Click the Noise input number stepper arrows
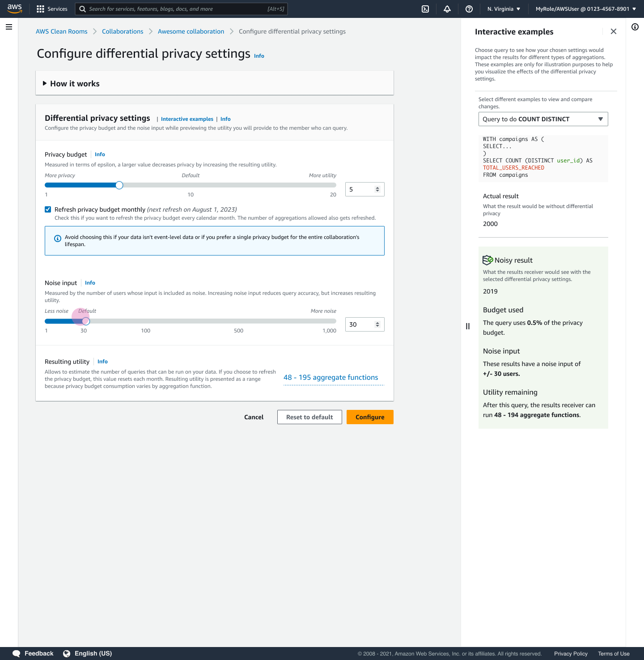 377,324
